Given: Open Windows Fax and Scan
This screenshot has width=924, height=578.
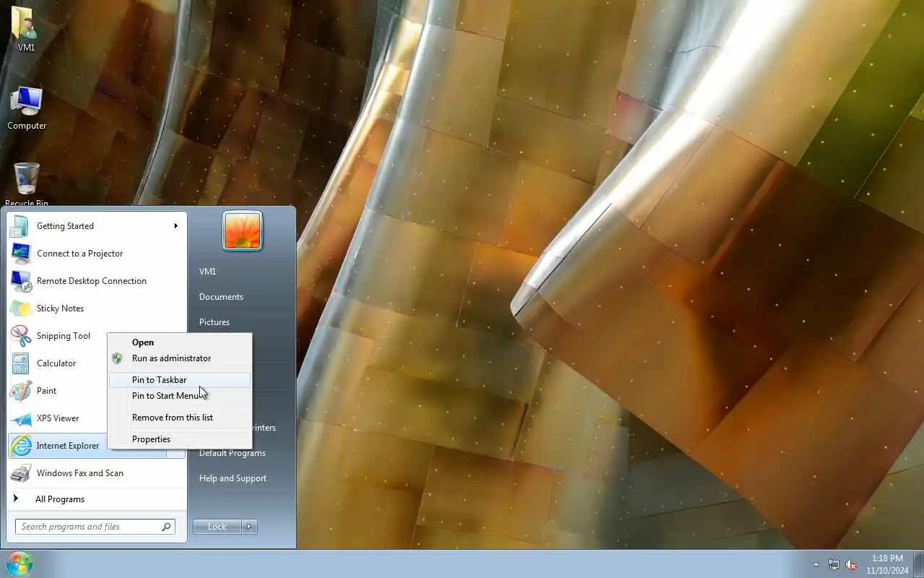Looking at the screenshot, I should (x=97, y=473).
